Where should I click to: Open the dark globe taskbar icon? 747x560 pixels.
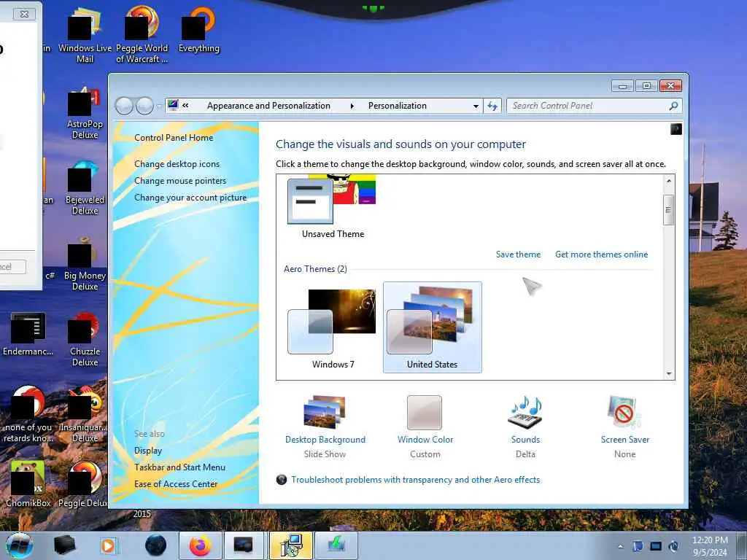pos(155,545)
